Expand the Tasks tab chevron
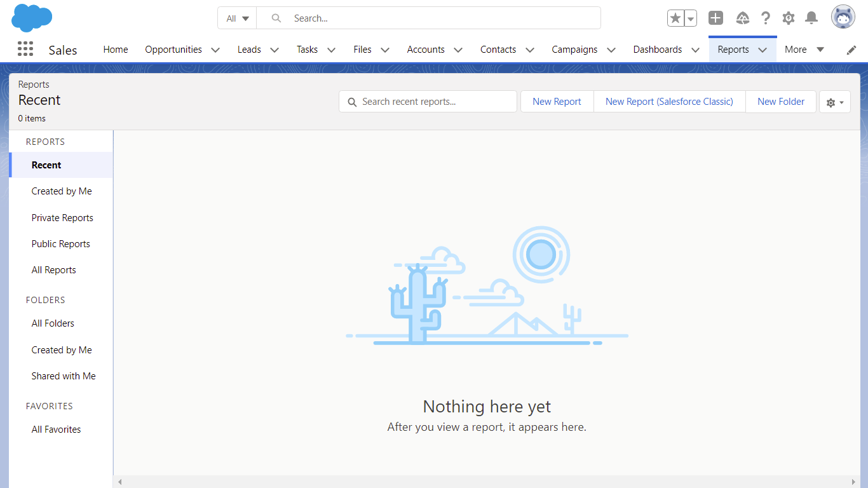 tap(331, 50)
